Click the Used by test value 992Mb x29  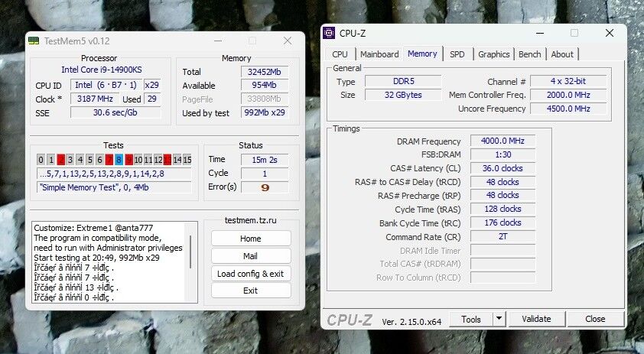coord(265,112)
